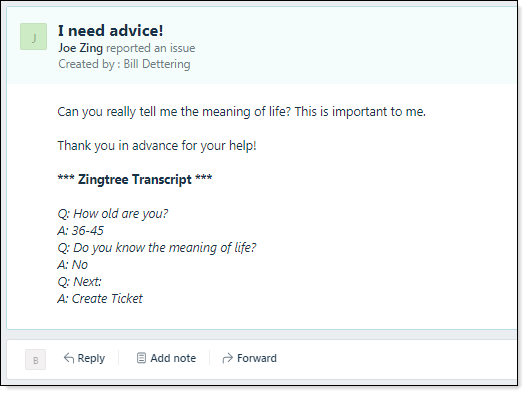The height and width of the screenshot is (395, 527).
Task: Open the requester name Joe Zing
Action: pyautogui.click(x=80, y=48)
